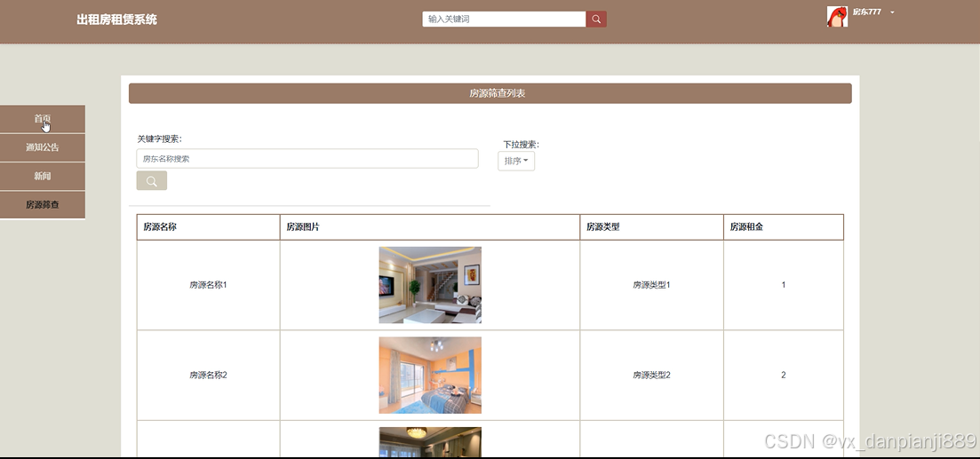
Task: Click the 房东777 username text
Action: 867,12
